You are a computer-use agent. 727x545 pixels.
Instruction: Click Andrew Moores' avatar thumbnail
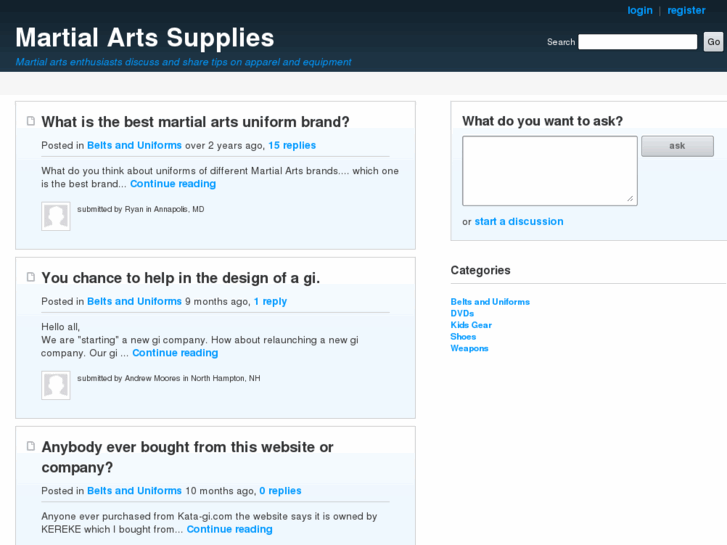[56, 385]
